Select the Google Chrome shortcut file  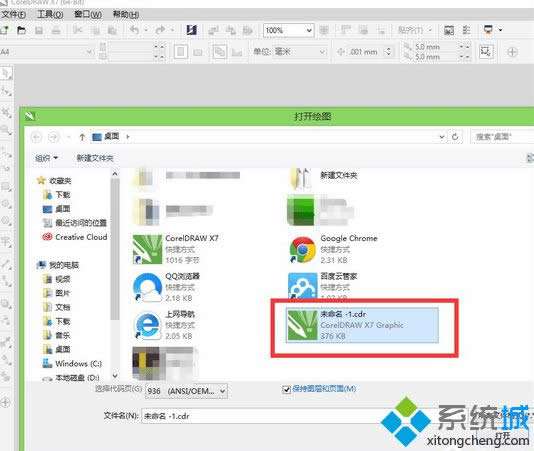tap(333, 249)
